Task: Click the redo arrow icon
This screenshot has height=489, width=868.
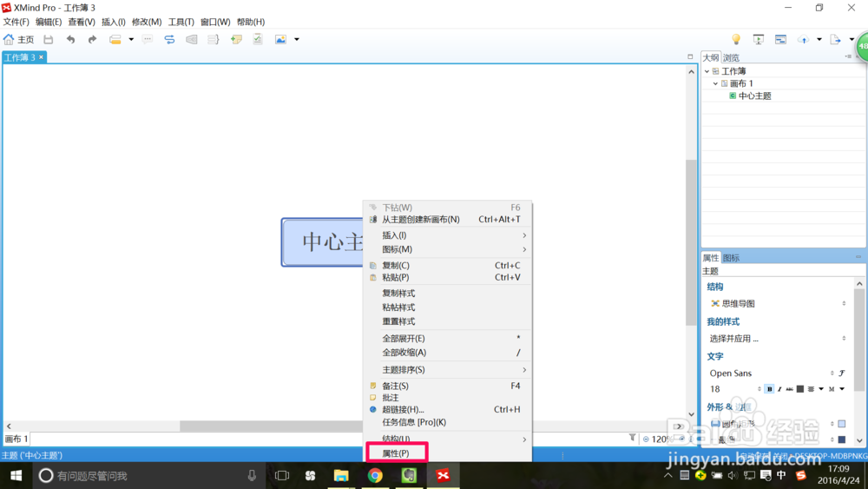Action: (x=92, y=39)
